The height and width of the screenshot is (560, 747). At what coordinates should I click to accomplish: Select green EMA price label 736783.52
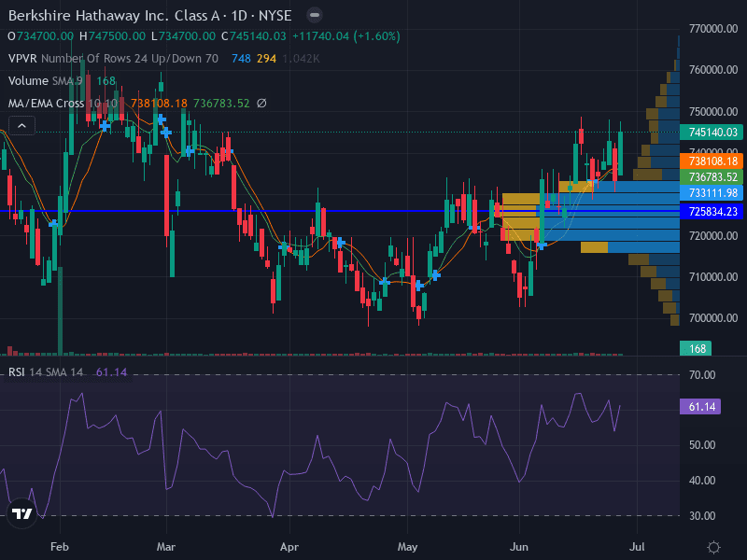pyautogui.click(x=712, y=177)
